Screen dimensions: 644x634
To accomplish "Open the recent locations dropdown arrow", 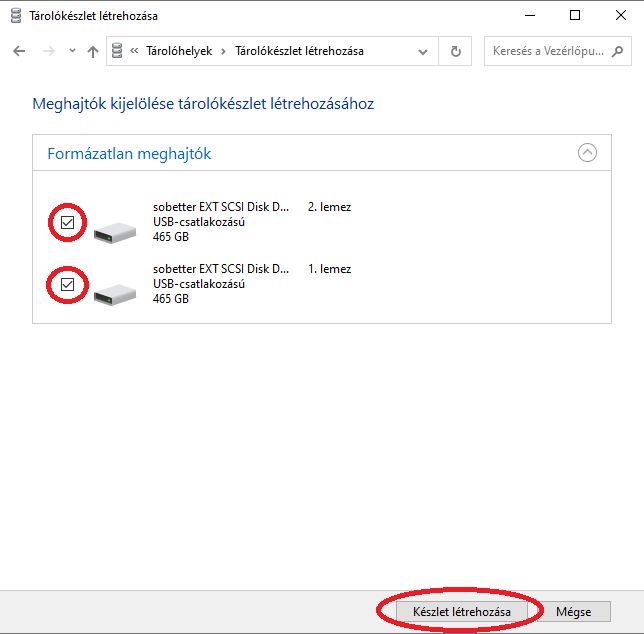I will pos(71,51).
